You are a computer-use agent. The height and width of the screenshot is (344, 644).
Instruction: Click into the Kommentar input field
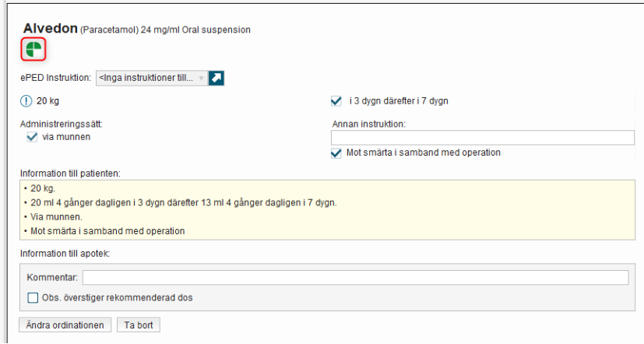(x=355, y=278)
